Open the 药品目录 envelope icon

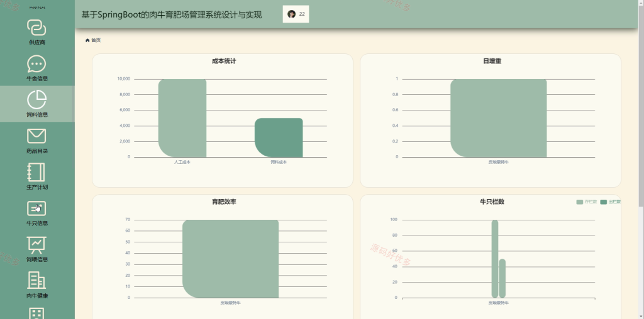36,136
